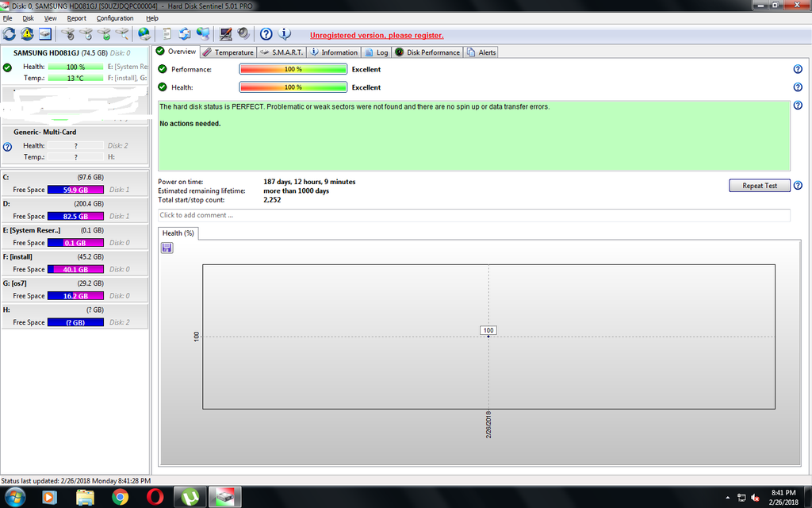The image size is (812, 508).
Task: Open the Configuration menu
Action: coord(115,18)
